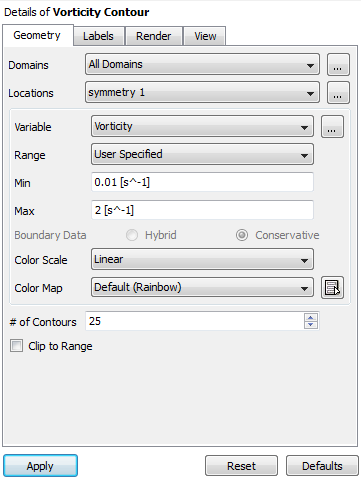Screen dimensions: 361x481
Task: Switch to the Labels tab
Action: [99, 36]
